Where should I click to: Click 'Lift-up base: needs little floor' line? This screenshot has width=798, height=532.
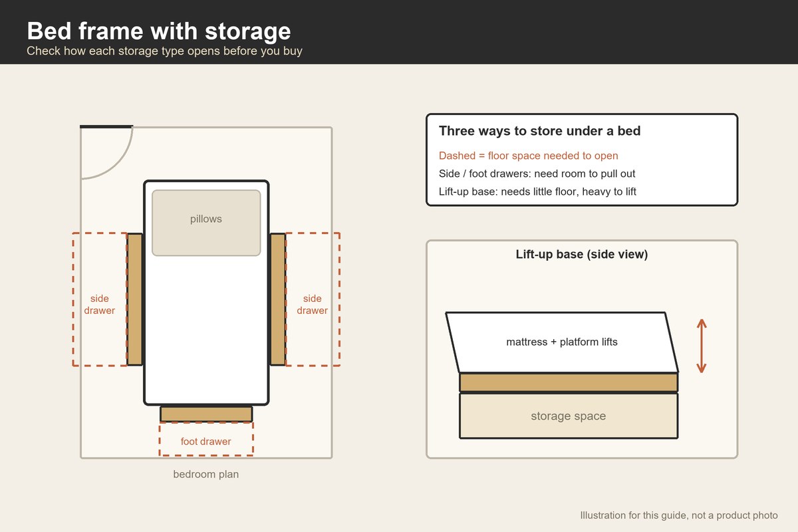click(x=537, y=192)
